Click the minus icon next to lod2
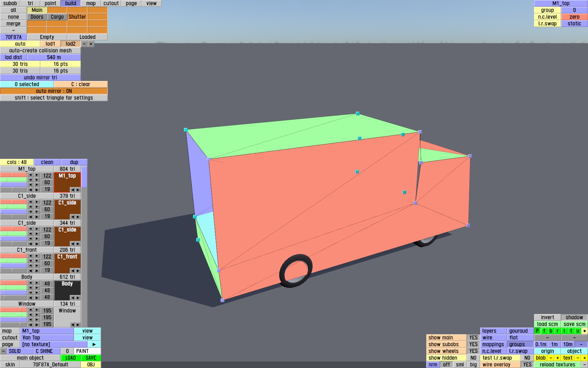 tap(84, 44)
